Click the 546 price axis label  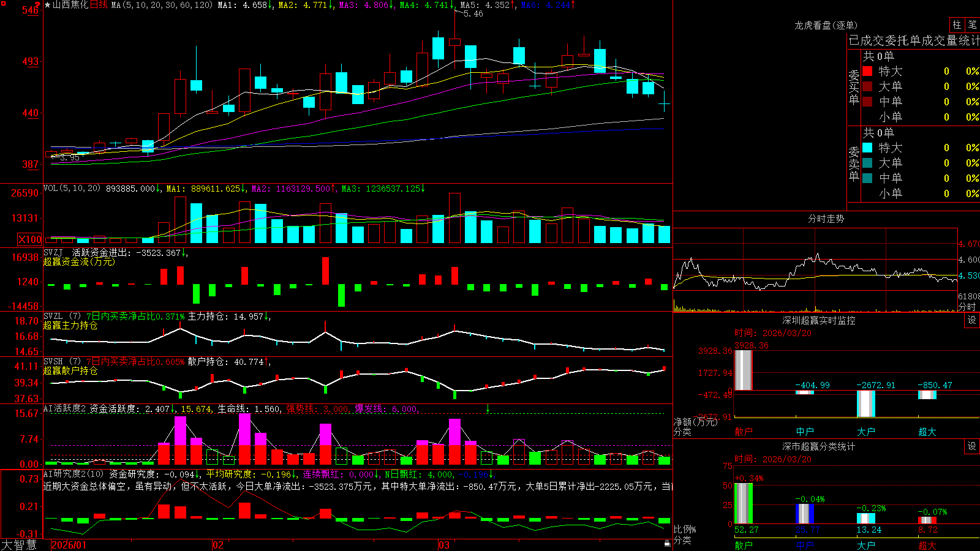click(31, 10)
